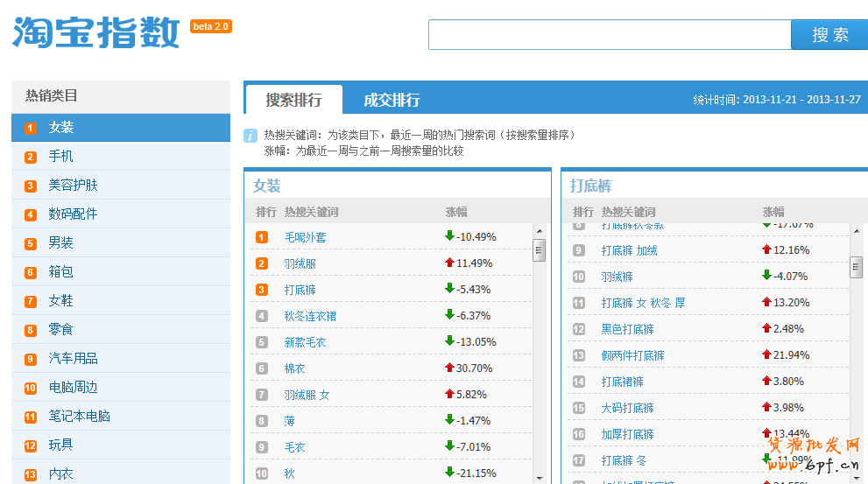Click the 打底裤 list scrollbar thumb

tap(857, 267)
